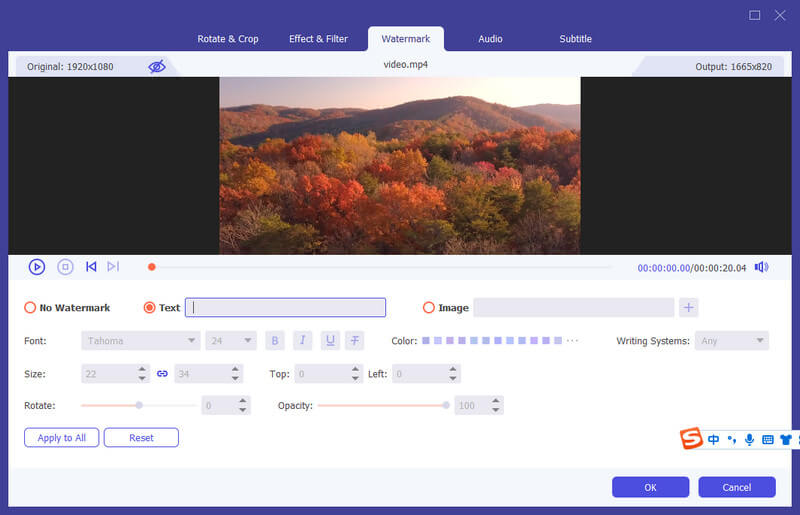Image resolution: width=800 pixels, height=515 pixels.
Task: Switch to Audio tab
Action: pyautogui.click(x=490, y=39)
